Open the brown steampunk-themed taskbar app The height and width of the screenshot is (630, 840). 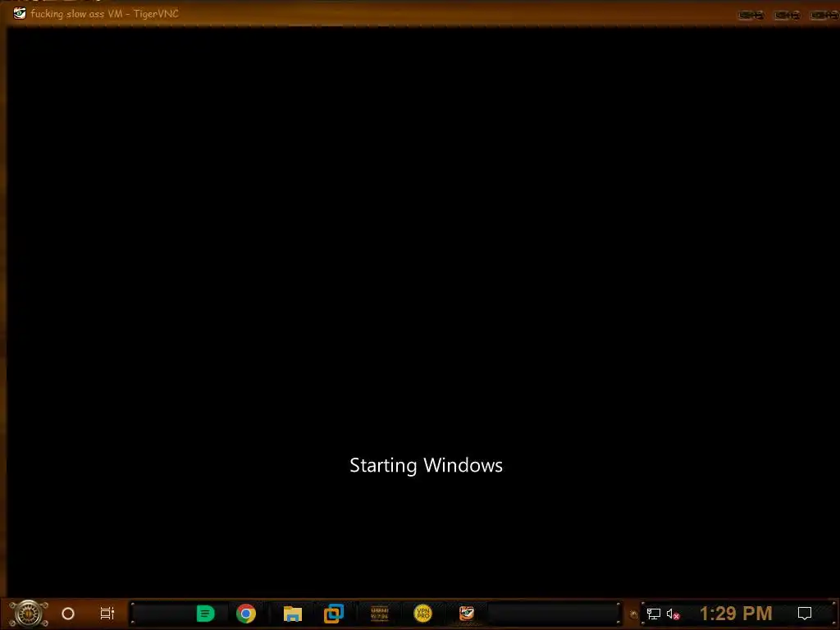tap(379, 614)
